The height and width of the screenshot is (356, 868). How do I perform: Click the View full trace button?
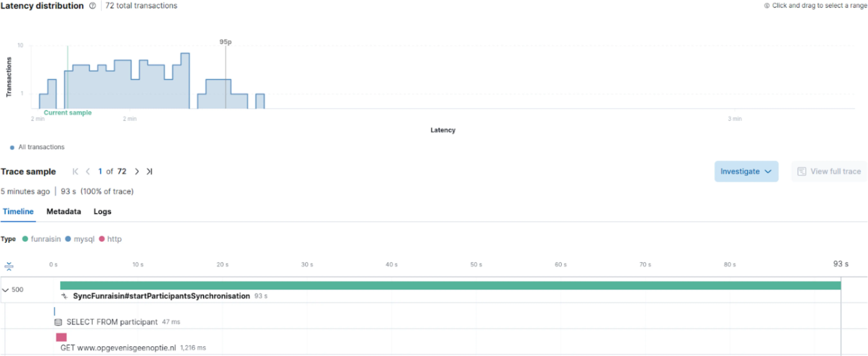click(829, 172)
